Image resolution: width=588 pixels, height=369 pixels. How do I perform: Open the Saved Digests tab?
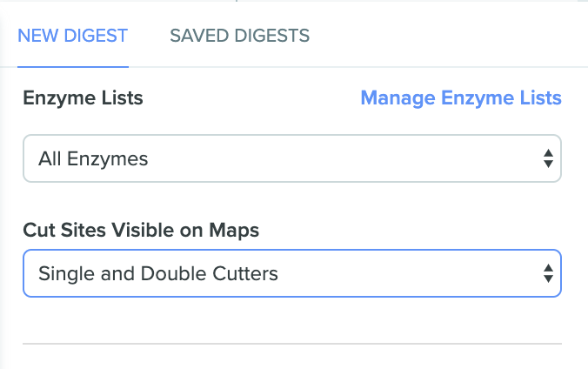tap(239, 36)
